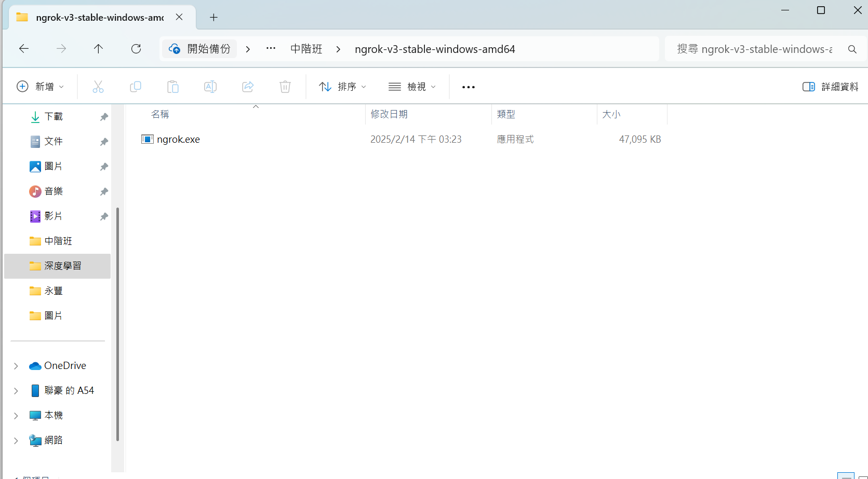Select the ngrok.exe file
Viewport: 868px width, 479px height.
tap(178, 139)
